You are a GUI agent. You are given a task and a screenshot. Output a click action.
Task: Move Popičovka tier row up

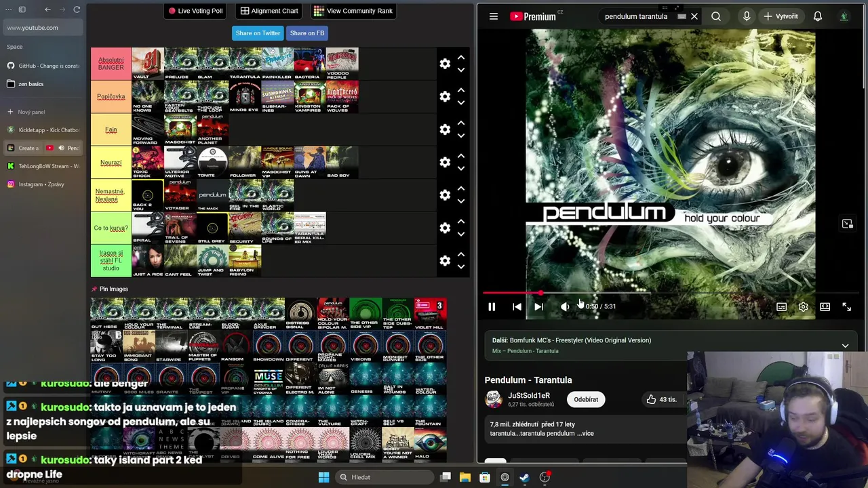click(x=461, y=90)
